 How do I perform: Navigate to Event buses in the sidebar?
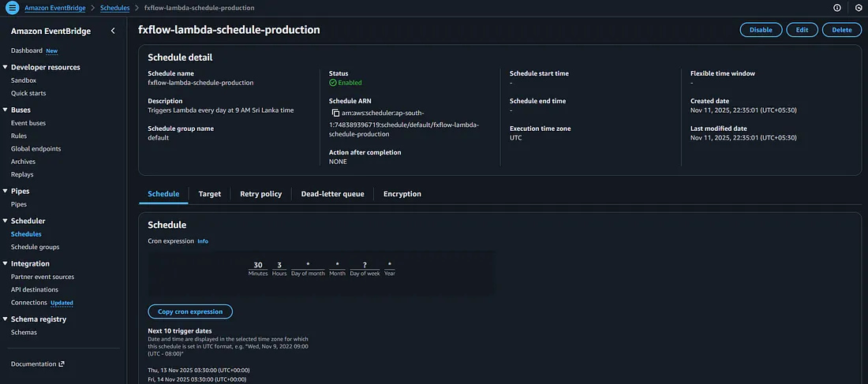point(28,123)
